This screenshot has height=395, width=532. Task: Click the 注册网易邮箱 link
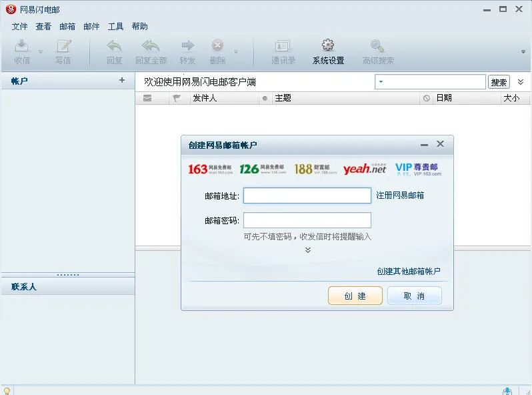tap(400, 195)
